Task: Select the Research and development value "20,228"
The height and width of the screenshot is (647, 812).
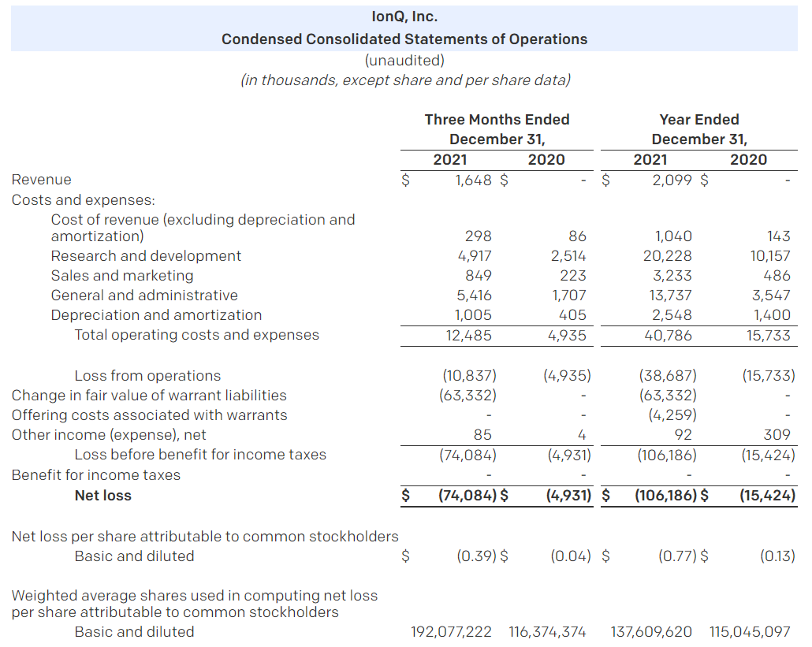Action: (x=668, y=255)
